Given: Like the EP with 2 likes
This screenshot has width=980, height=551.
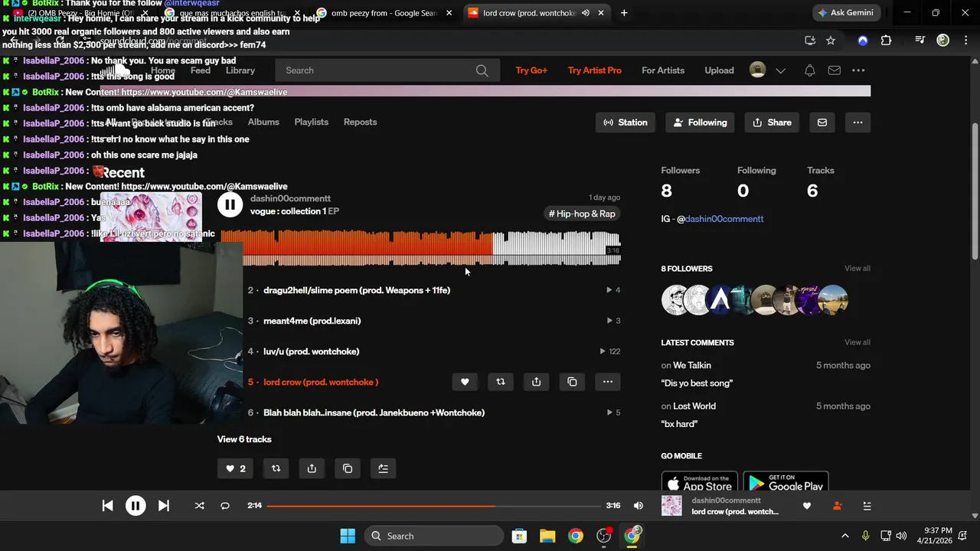Looking at the screenshot, I should (x=236, y=468).
